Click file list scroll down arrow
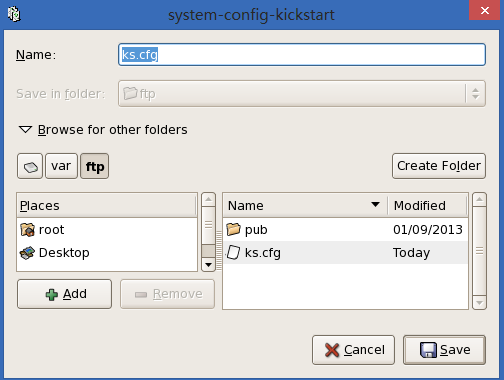This screenshot has width=504, height=380. 479,303
